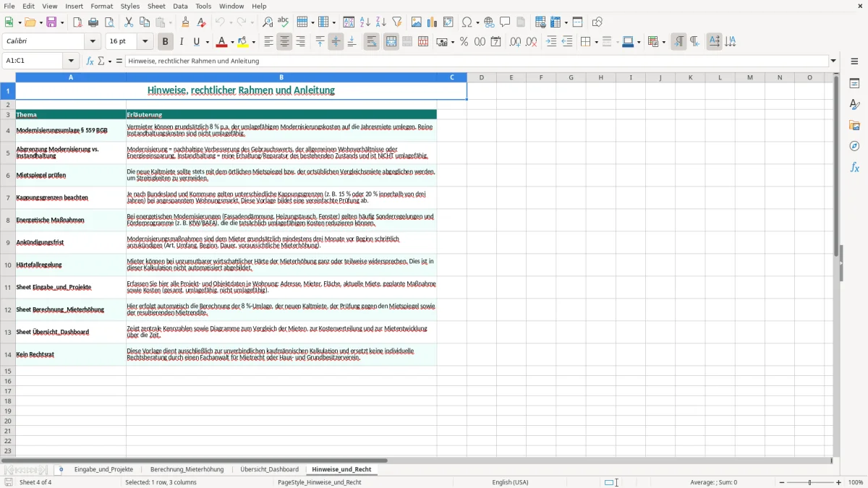Screen dimensions: 868x488
Task: Toggle wrap text
Action: 371,42
